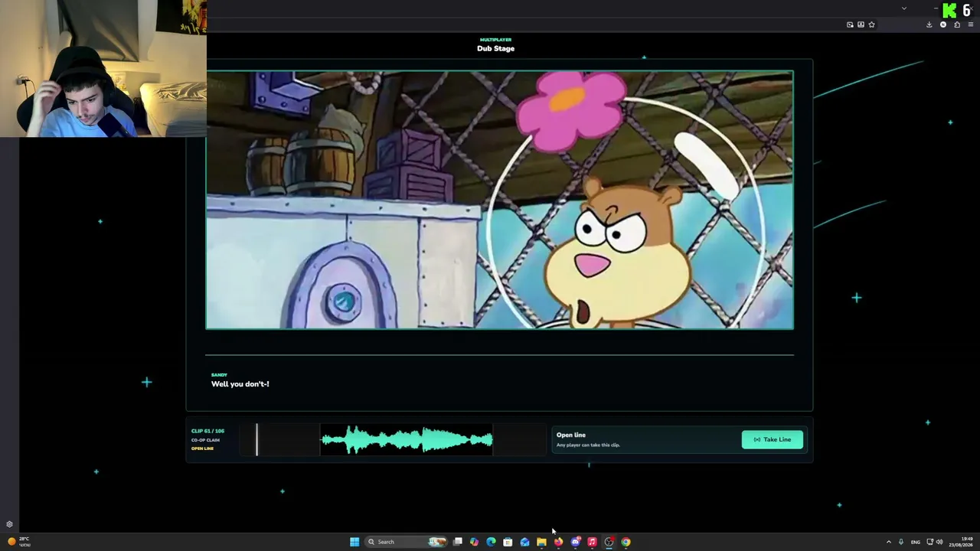The height and width of the screenshot is (551, 980).
Task: Launch Copilot from the taskbar
Action: 475,542
